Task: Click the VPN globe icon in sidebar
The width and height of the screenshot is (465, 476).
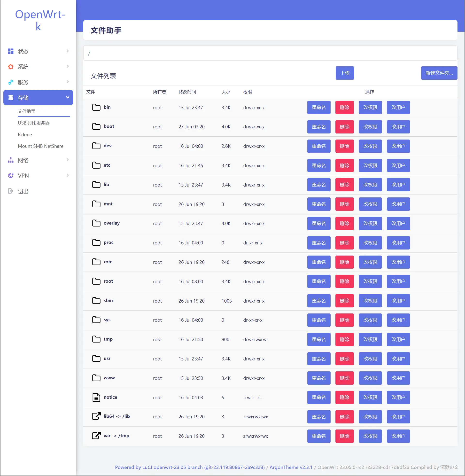Action: tap(10, 176)
